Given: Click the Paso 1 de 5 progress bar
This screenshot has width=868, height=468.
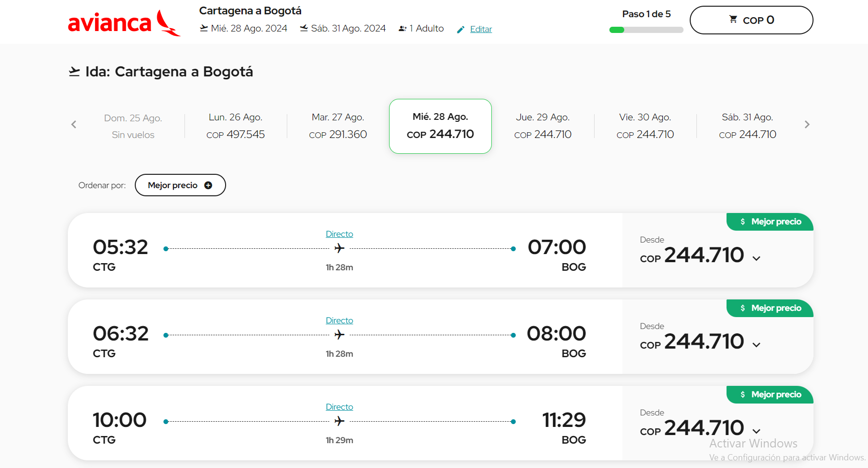Looking at the screenshot, I should click(646, 30).
